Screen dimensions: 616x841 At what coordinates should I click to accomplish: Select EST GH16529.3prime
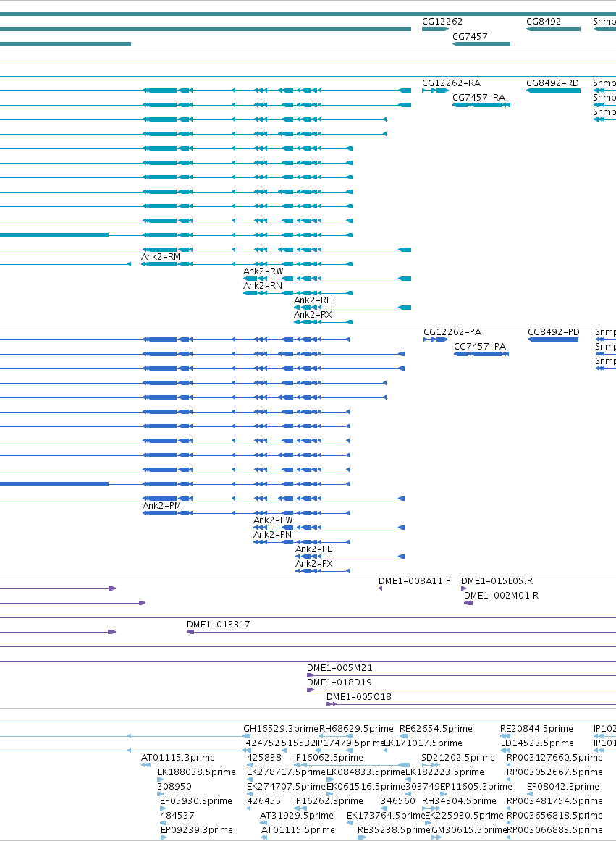click(x=281, y=728)
